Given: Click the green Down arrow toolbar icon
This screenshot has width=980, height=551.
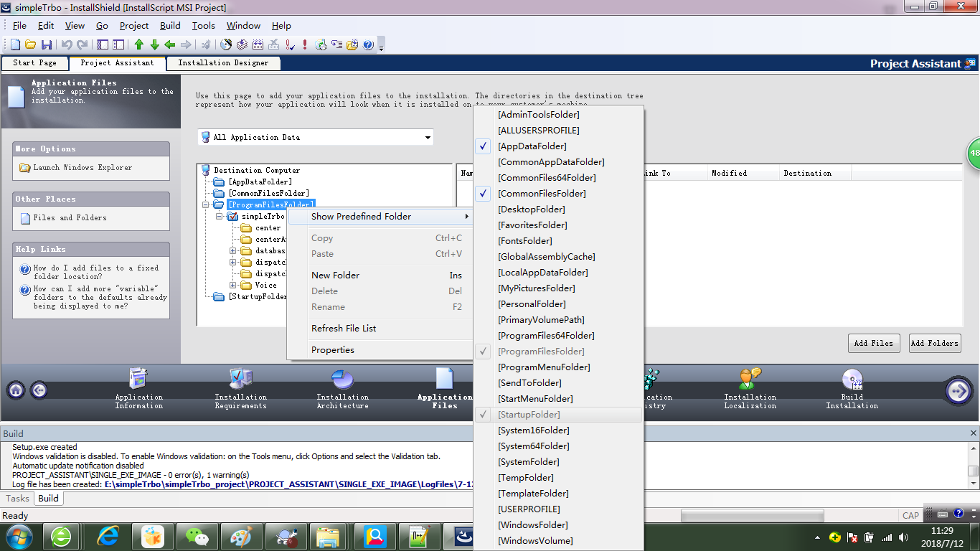Looking at the screenshot, I should (x=154, y=44).
